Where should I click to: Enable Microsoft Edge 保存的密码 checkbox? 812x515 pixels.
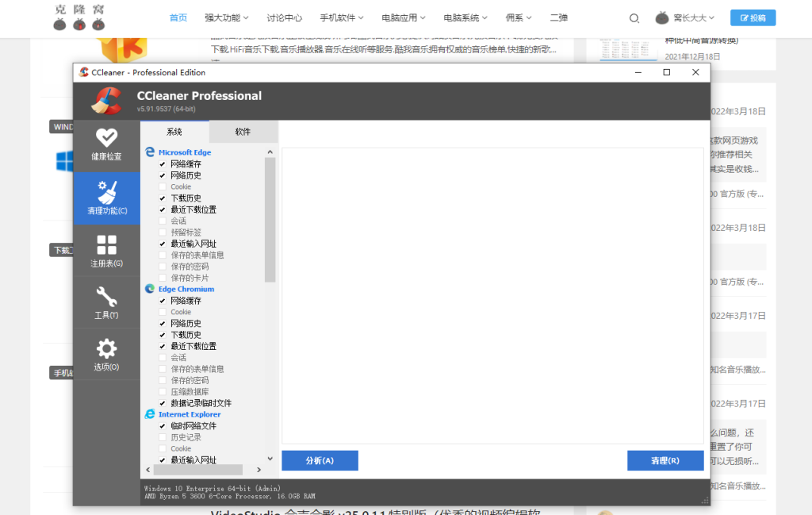[x=162, y=267]
